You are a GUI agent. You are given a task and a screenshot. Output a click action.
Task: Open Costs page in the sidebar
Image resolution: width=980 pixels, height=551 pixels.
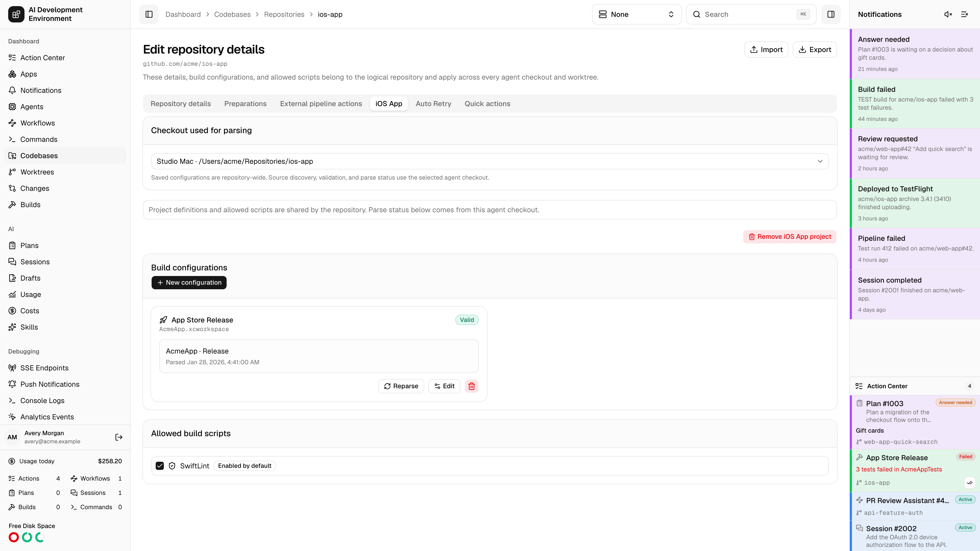(65, 311)
